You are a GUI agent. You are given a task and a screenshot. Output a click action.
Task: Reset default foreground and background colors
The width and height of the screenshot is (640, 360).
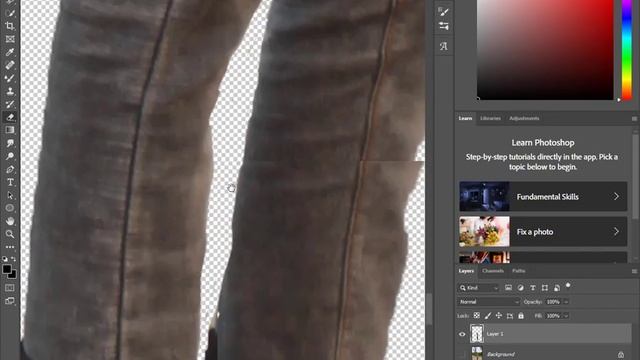[x=4, y=259]
